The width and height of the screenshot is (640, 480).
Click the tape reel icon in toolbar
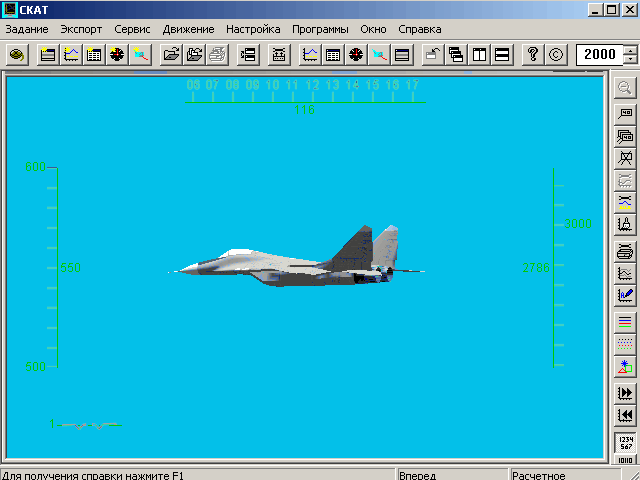tap(17, 54)
